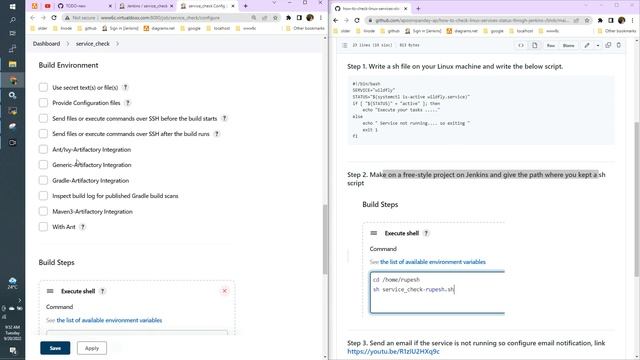The width and height of the screenshot is (640, 360).
Task: Reload the Jenkins configure page
Action: [x=54, y=18]
